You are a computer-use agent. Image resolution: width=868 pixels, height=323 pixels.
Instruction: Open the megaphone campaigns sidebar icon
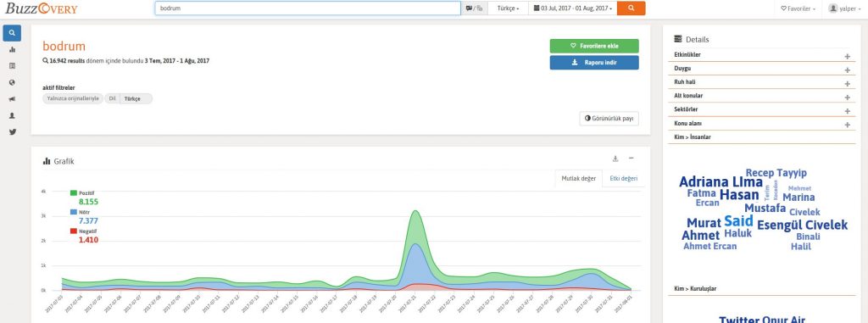click(12, 99)
